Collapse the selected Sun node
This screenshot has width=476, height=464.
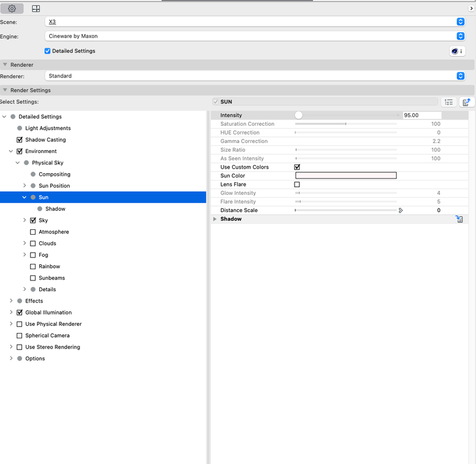click(24, 197)
